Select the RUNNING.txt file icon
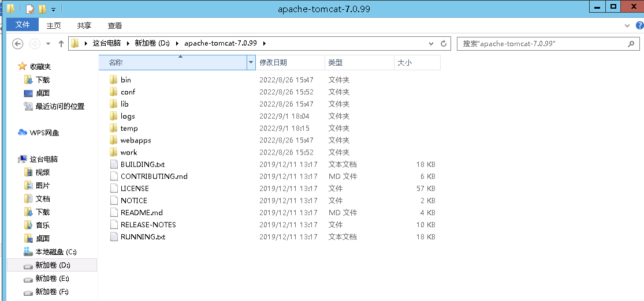Viewport: 644px width, 301px height. point(113,237)
